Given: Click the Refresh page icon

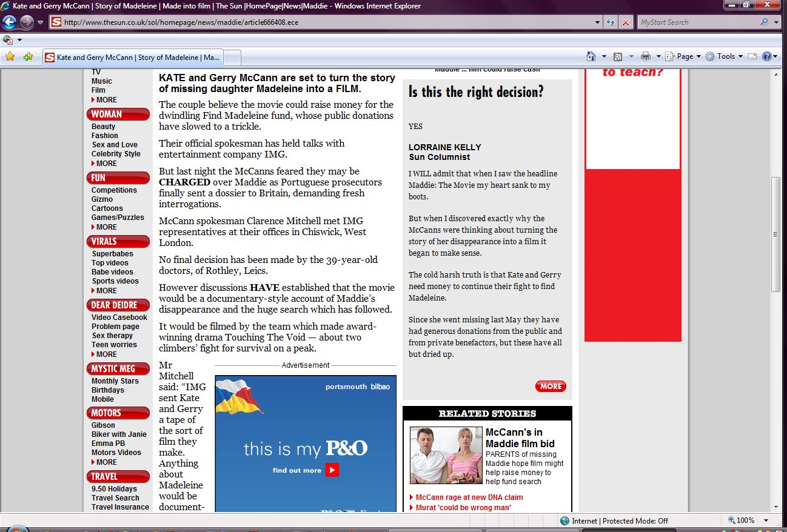Looking at the screenshot, I should [x=611, y=22].
